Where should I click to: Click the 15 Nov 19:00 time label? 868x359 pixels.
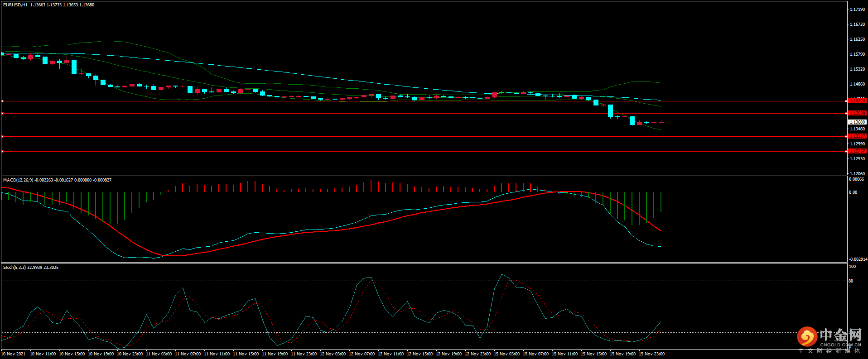[x=622, y=354]
